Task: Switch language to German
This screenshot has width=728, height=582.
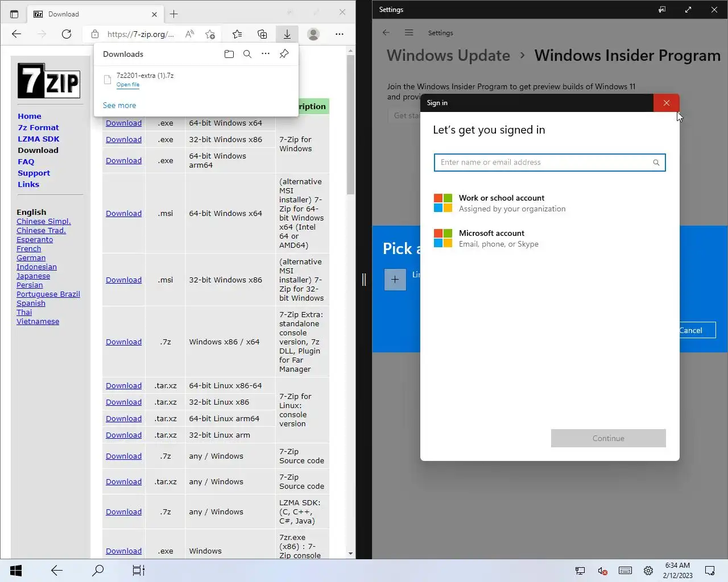Action: (x=31, y=257)
